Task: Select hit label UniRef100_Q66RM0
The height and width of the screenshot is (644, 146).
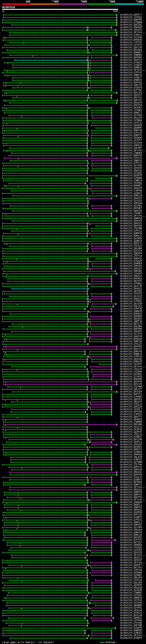Action: pos(131,128)
